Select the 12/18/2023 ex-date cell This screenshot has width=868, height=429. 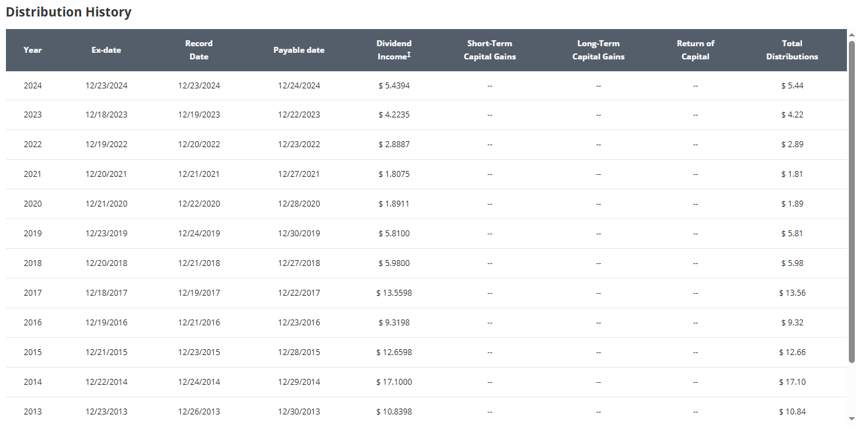106,115
